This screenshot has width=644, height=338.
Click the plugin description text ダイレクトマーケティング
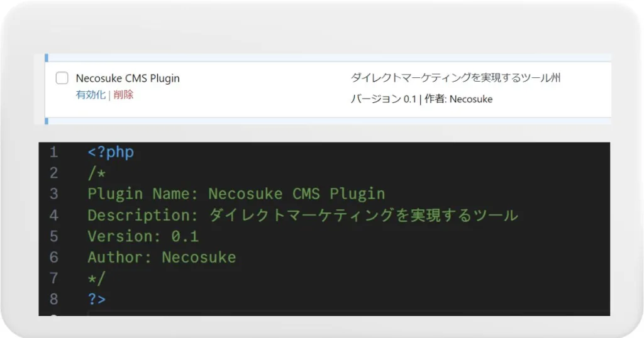455,77
